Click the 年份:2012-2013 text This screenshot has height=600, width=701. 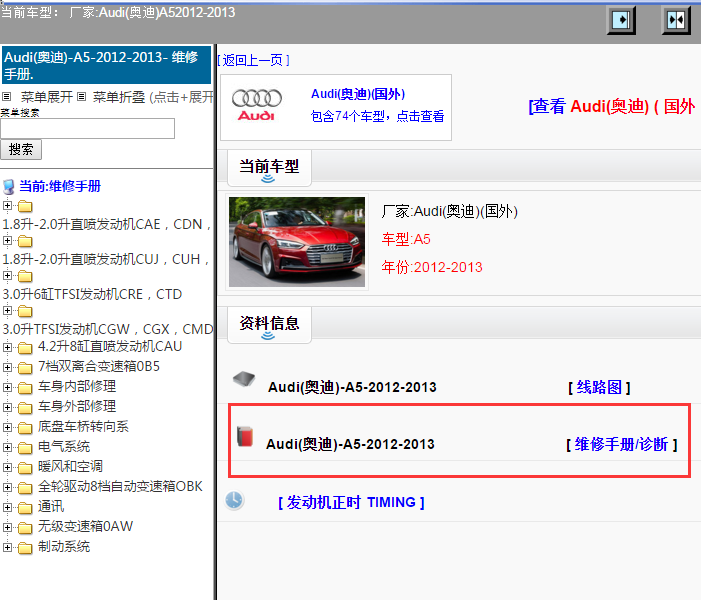tap(432, 267)
